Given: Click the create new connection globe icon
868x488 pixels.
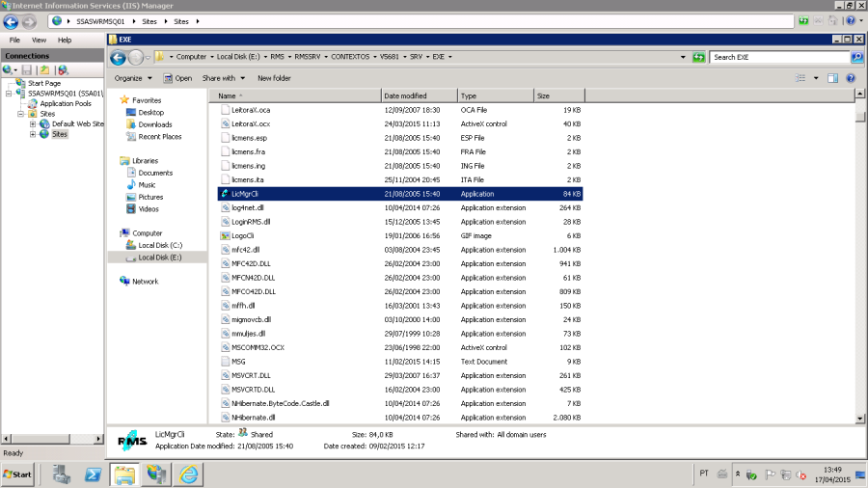Looking at the screenshot, I should click(x=8, y=70).
